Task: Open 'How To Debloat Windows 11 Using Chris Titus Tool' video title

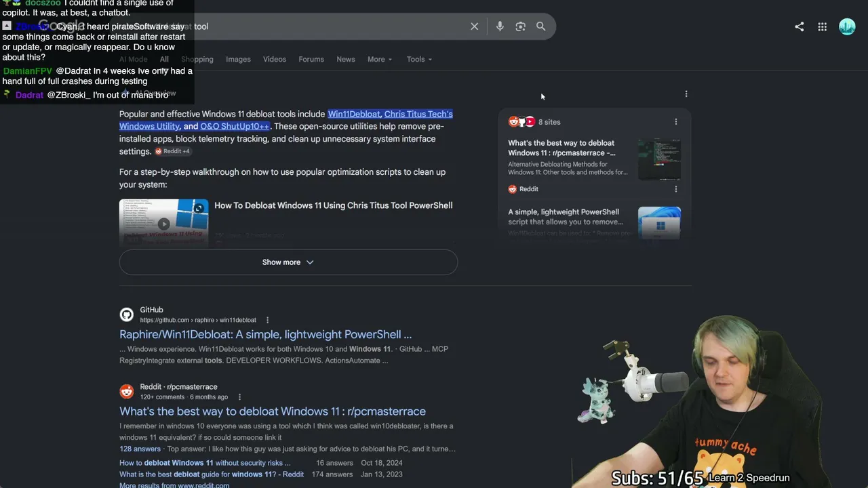Action: (334, 205)
